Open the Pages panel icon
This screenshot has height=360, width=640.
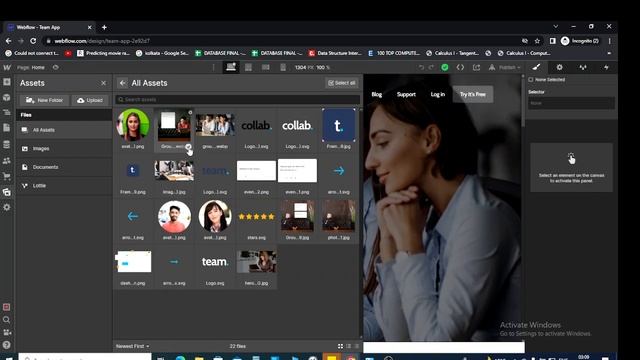click(7, 128)
